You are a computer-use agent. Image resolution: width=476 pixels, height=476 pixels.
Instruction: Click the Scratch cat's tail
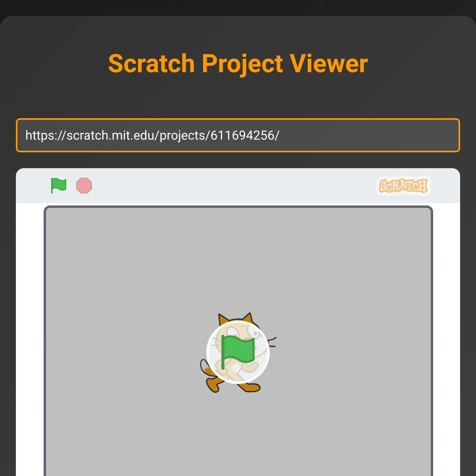click(205, 367)
